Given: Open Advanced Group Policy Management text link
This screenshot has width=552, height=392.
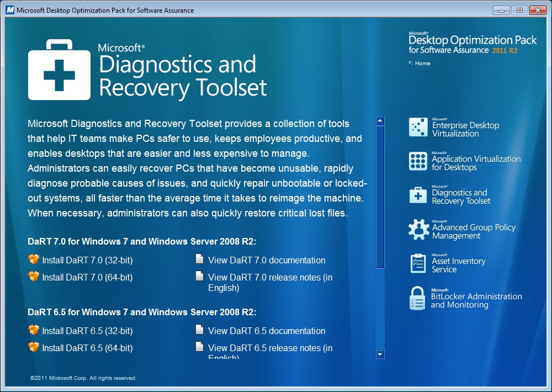Looking at the screenshot, I should tap(474, 231).
